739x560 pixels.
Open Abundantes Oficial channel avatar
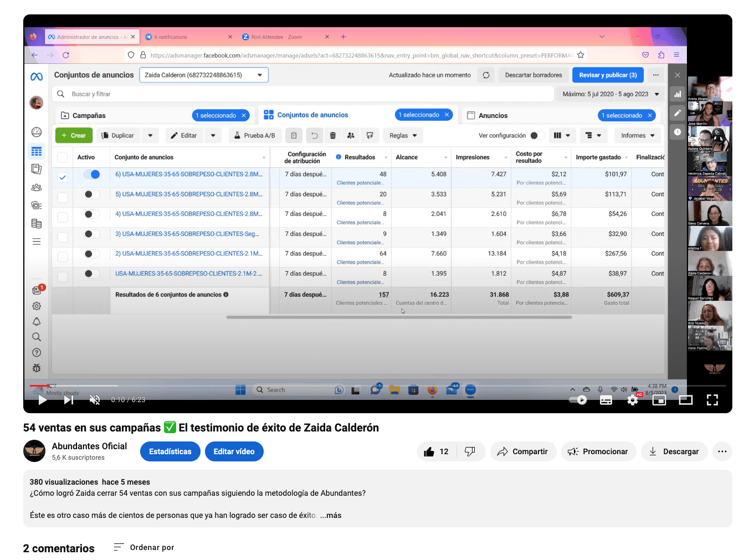coord(34,451)
